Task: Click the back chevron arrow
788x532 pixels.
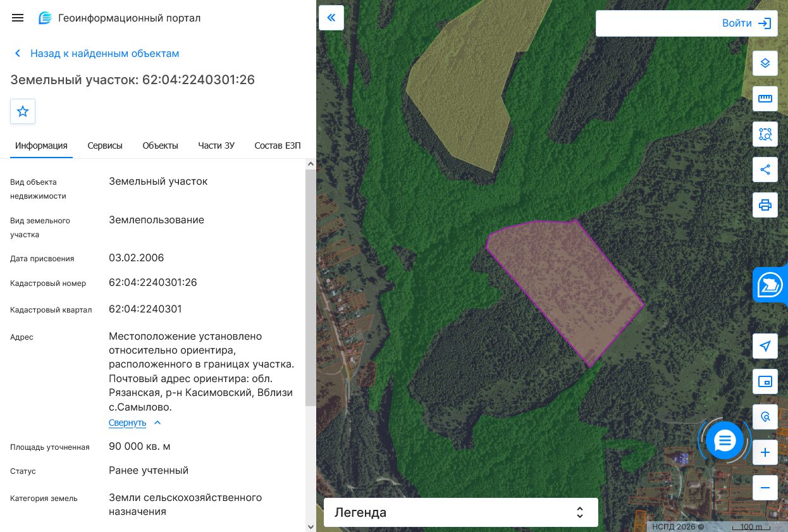Action: coord(18,54)
